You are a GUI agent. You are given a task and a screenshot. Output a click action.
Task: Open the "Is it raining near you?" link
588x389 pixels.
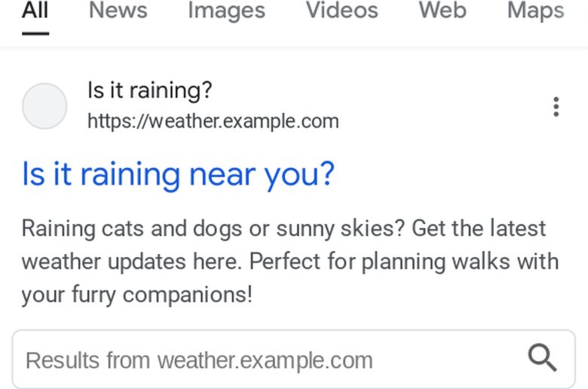click(178, 174)
